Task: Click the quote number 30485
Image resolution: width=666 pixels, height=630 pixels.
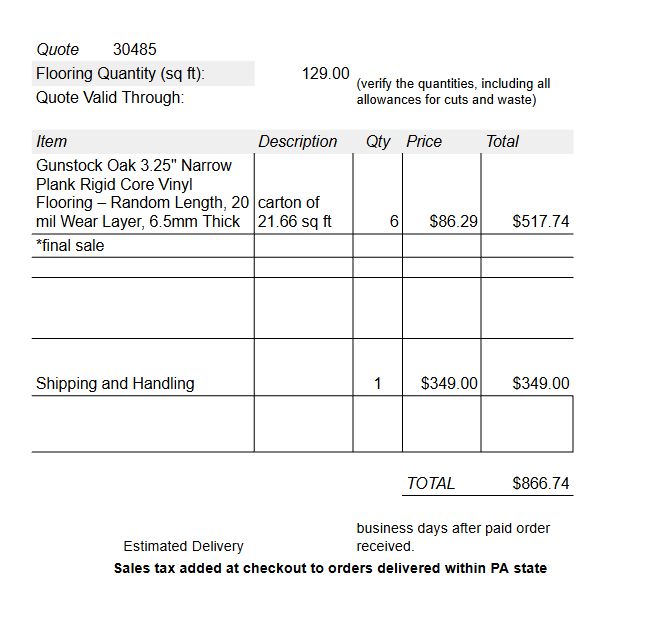Action: click(135, 50)
